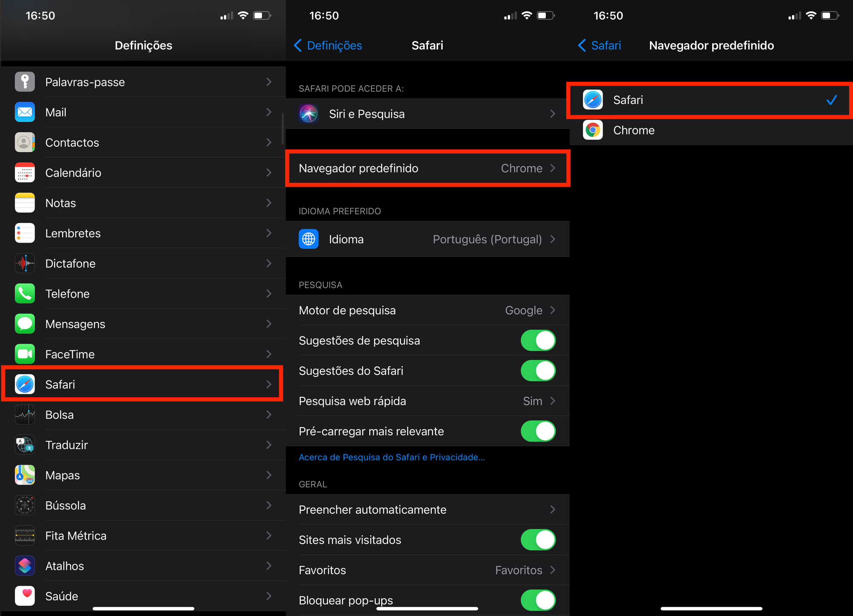Tap the Navegador predefinido screen title

point(711,45)
